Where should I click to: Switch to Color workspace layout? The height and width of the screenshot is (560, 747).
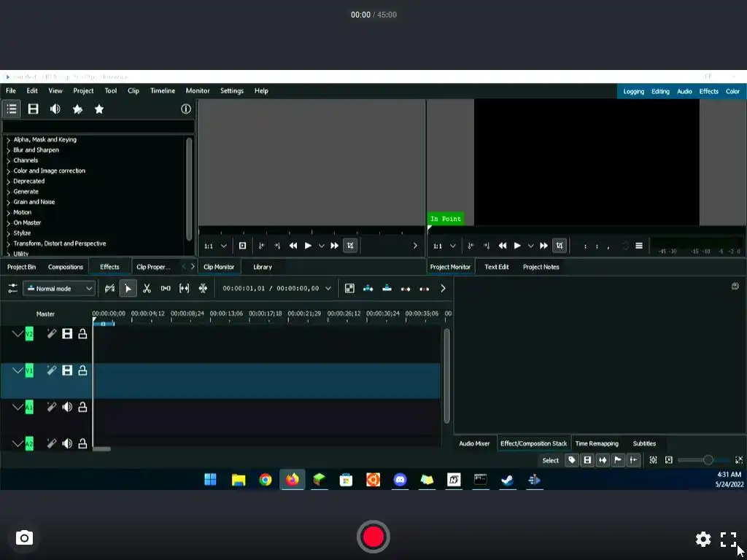tap(732, 91)
